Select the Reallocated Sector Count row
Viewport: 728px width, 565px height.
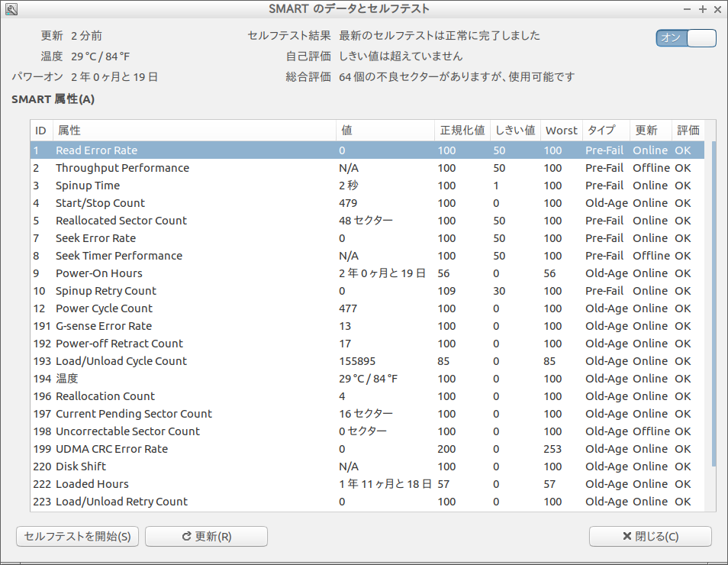pos(367,221)
